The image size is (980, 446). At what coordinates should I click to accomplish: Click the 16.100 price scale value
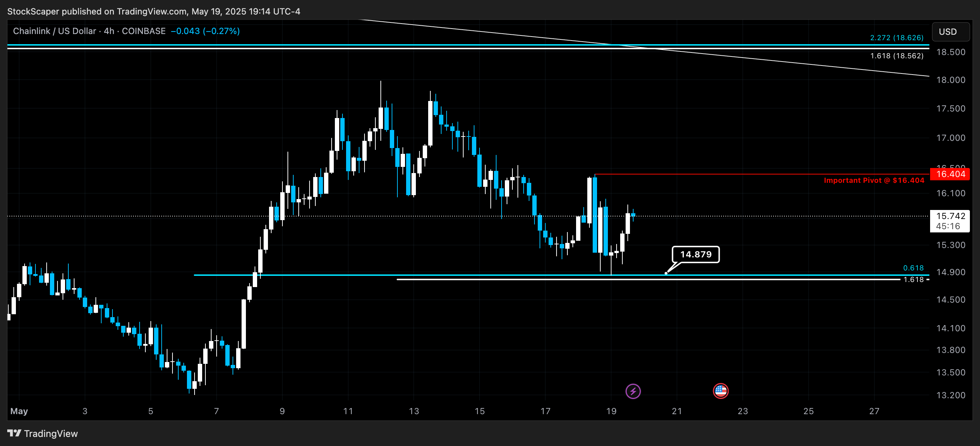950,193
